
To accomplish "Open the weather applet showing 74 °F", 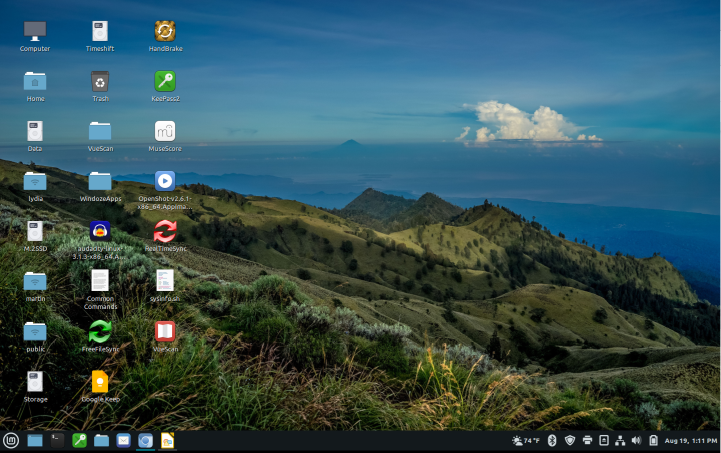I will point(526,441).
